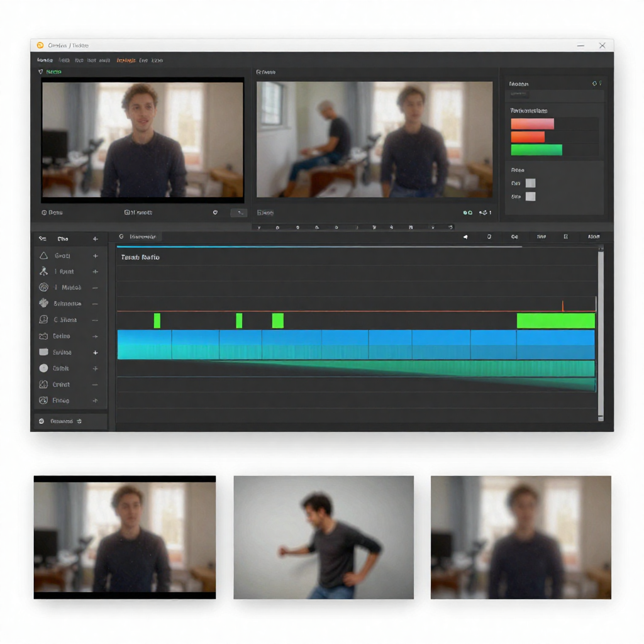This screenshot has height=644, width=644.
Task: Click the triangle icon in the sidebar's top row
Action: [x=43, y=255]
